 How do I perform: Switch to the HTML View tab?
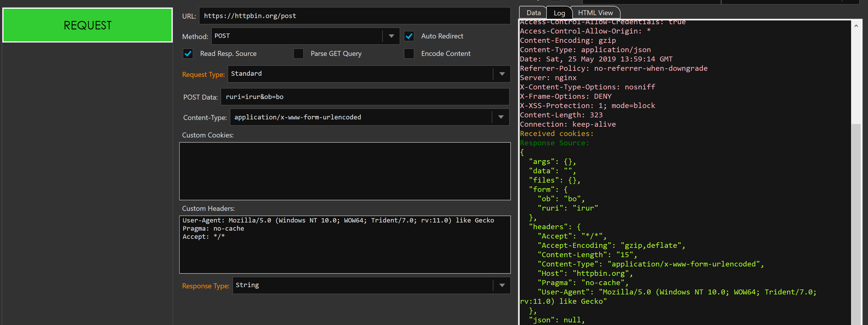596,13
